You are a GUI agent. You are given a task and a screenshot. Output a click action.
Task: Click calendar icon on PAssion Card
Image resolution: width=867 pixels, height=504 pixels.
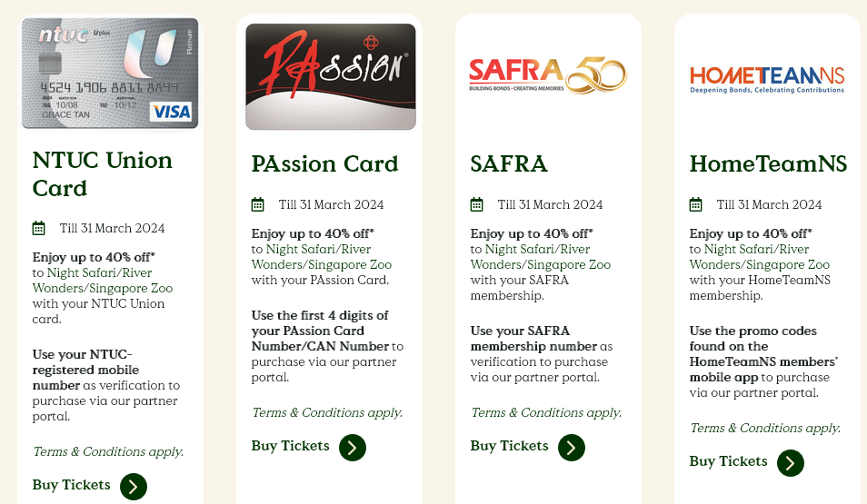(x=257, y=204)
